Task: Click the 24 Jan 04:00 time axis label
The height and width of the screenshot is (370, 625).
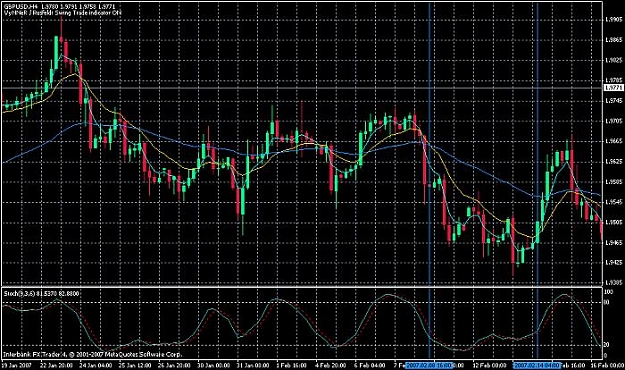Action: click(96, 365)
